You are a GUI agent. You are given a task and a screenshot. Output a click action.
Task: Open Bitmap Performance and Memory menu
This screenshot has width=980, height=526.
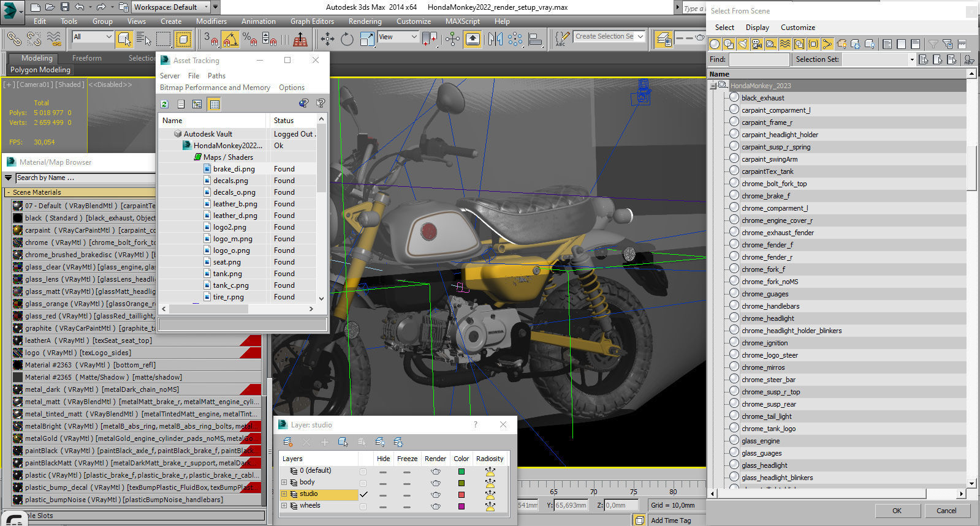pyautogui.click(x=215, y=88)
